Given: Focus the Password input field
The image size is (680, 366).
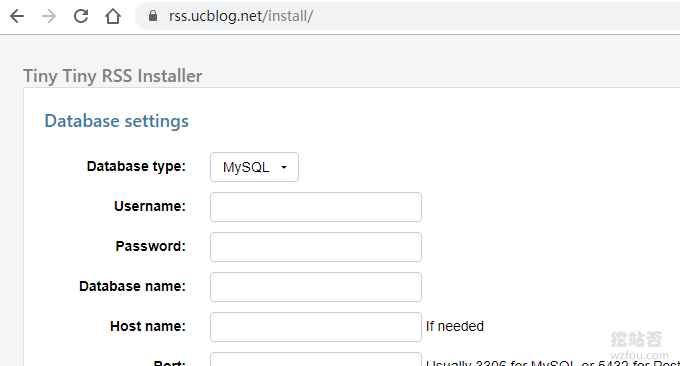Looking at the screenshot, I should 316,247.
